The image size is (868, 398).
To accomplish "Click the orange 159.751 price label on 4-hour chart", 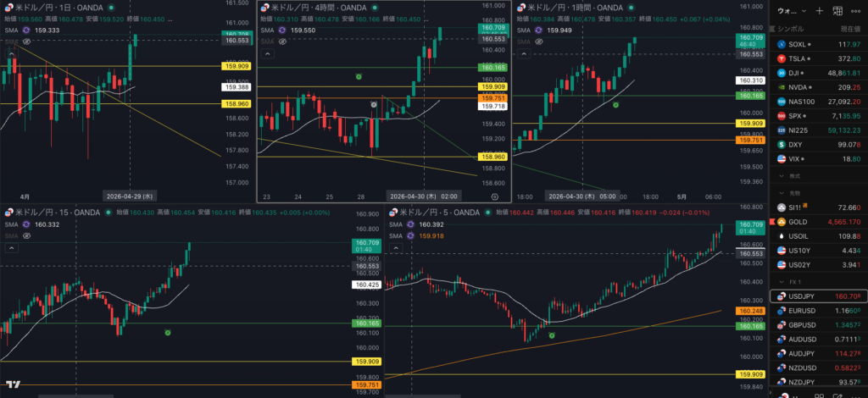I will [x=492, y=97].
